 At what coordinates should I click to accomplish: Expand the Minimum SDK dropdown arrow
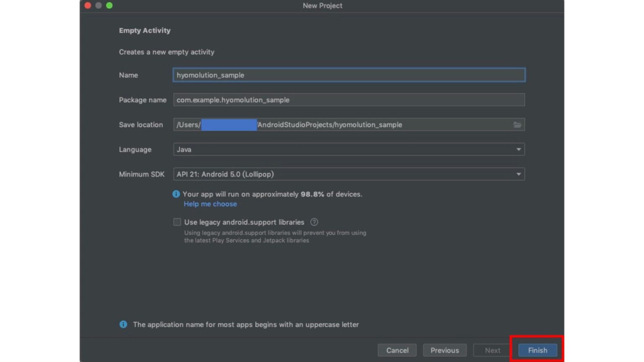click(x=519, y=174)
